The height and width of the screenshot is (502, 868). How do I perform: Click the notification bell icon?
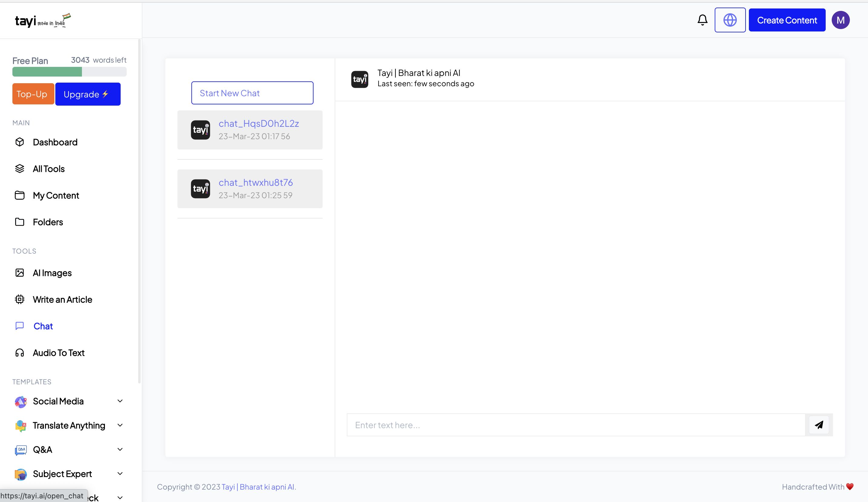pyautogui.click(x=702, y=20)
